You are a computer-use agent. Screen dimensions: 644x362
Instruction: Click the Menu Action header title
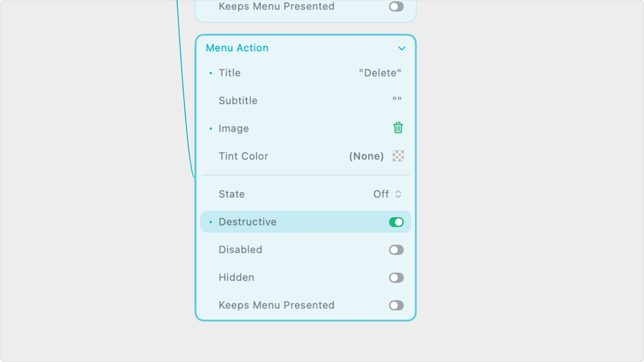point(237,48)
